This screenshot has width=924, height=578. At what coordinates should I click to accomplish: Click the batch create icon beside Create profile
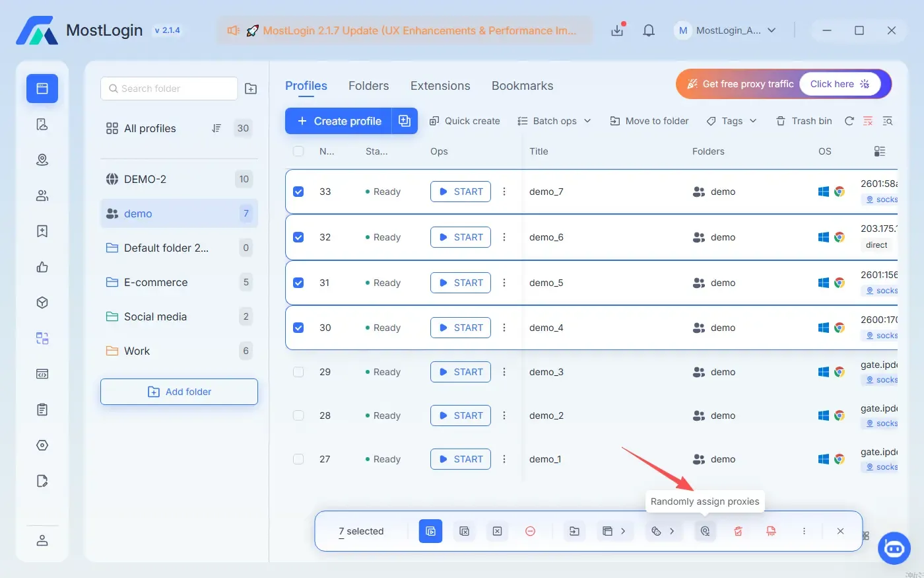click(405, 121)
